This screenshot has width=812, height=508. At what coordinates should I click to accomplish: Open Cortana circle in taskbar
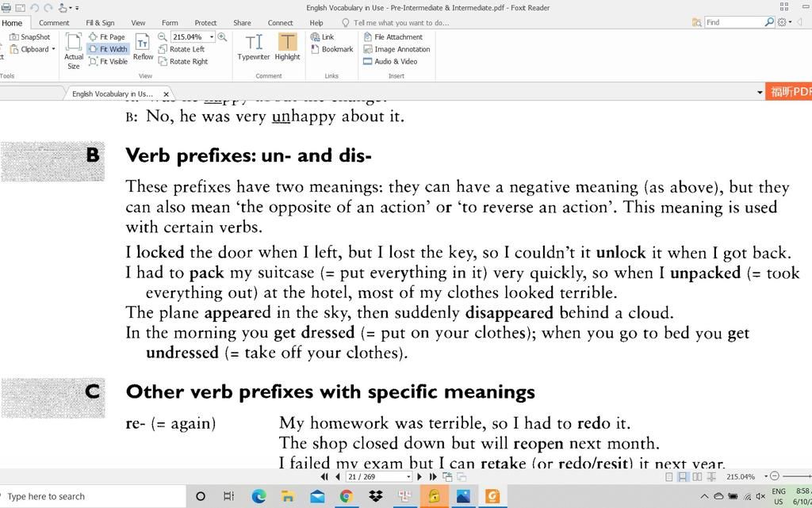point(201,497)
